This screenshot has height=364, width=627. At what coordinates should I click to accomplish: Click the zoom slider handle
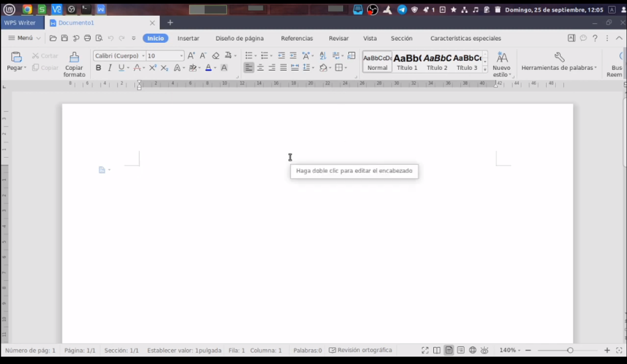(570, 351)
